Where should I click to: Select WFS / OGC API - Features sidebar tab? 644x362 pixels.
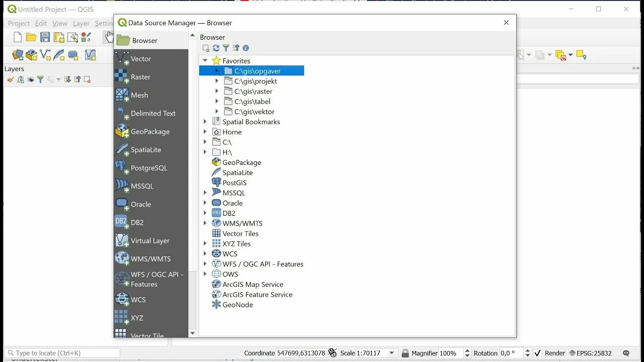[151, 279]
